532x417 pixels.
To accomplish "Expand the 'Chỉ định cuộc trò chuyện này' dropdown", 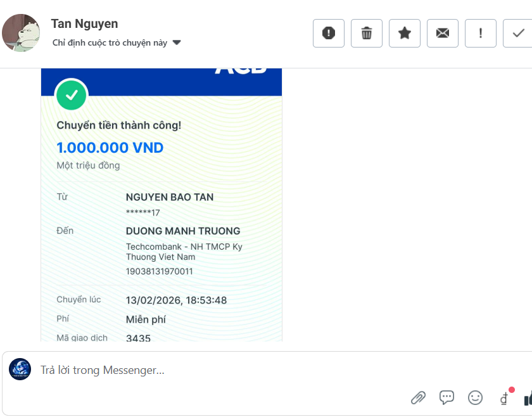I will [x=176, y=43].
